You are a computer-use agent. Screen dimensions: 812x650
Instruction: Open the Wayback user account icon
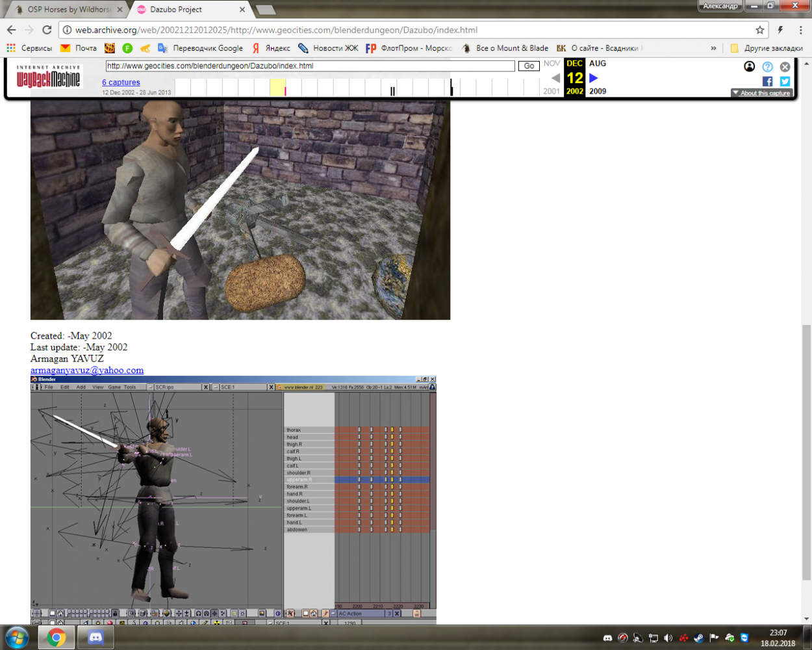(x=750, y=67)
